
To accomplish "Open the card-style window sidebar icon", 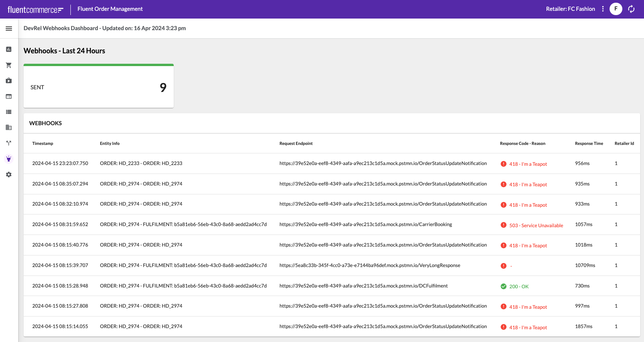I will click(9, 97).
